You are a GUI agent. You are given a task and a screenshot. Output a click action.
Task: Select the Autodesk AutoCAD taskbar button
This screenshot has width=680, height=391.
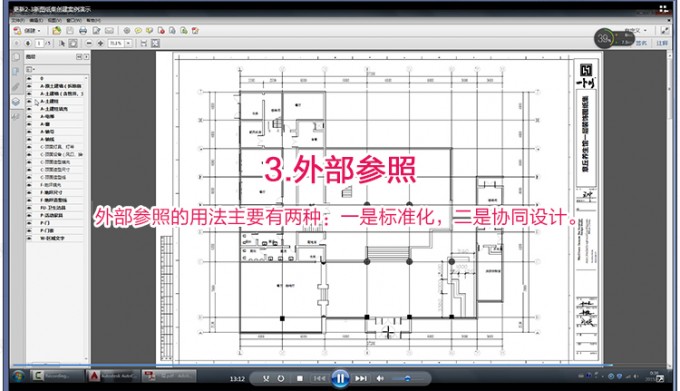pyautogui.click(x=113, y=376)
